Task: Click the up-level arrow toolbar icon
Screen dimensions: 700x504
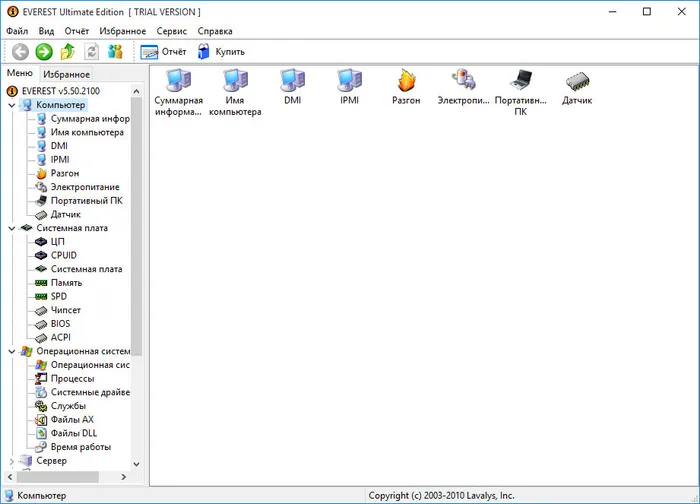Action: (x=68, y=52)
